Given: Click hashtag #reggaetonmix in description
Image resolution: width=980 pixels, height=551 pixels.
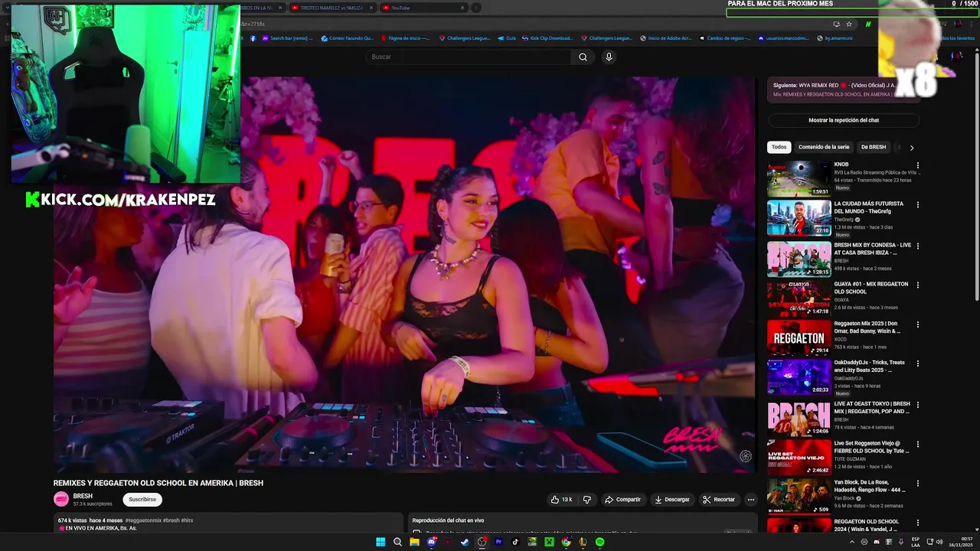Looking at the screenshot, I should 142,520.
